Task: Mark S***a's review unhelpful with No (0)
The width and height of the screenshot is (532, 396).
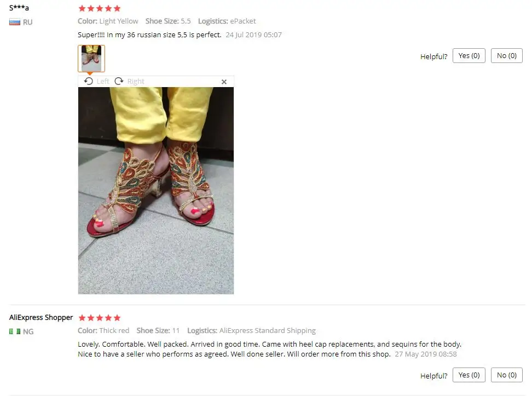Action: point(507,56)
